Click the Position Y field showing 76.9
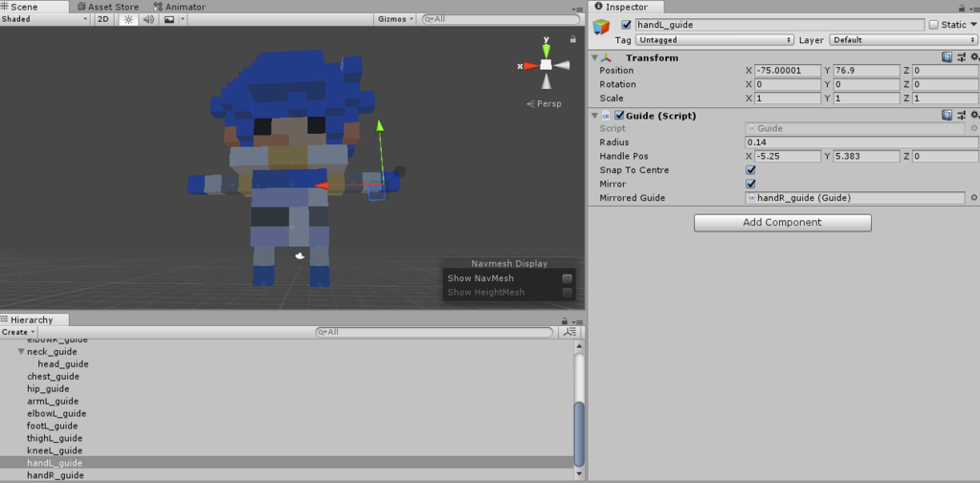 point(865,71)
